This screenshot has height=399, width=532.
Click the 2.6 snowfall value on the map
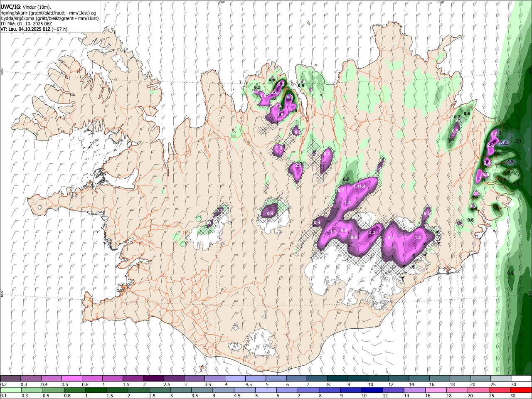pyautogui.click(x=274, y=92)
